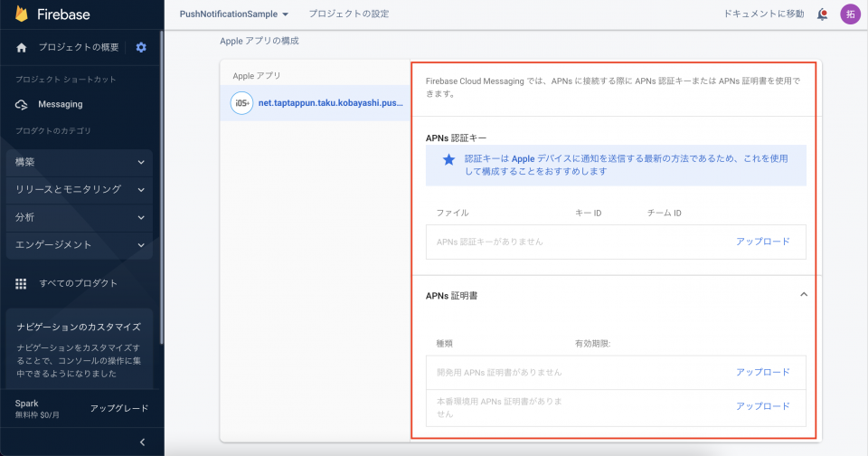868x456 pixels.
Task: Click the Firebase flame logo
Action: pos(22,14)
